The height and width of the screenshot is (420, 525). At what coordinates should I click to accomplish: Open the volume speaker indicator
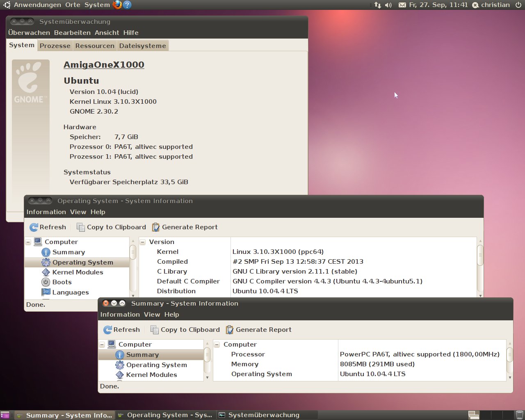[388, 5]
